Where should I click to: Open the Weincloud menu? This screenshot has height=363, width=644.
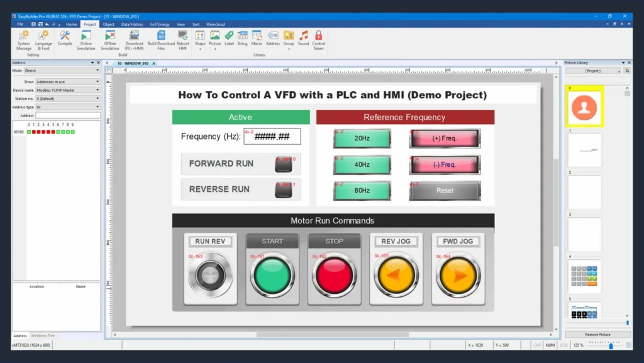[x=215, y=24]
